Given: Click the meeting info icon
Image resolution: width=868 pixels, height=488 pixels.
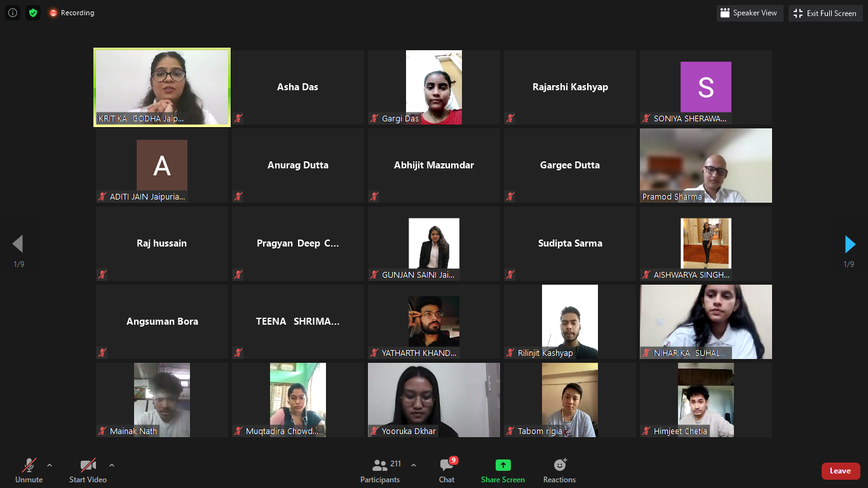Looking at the screenshot, I should (x=13, y=13).
